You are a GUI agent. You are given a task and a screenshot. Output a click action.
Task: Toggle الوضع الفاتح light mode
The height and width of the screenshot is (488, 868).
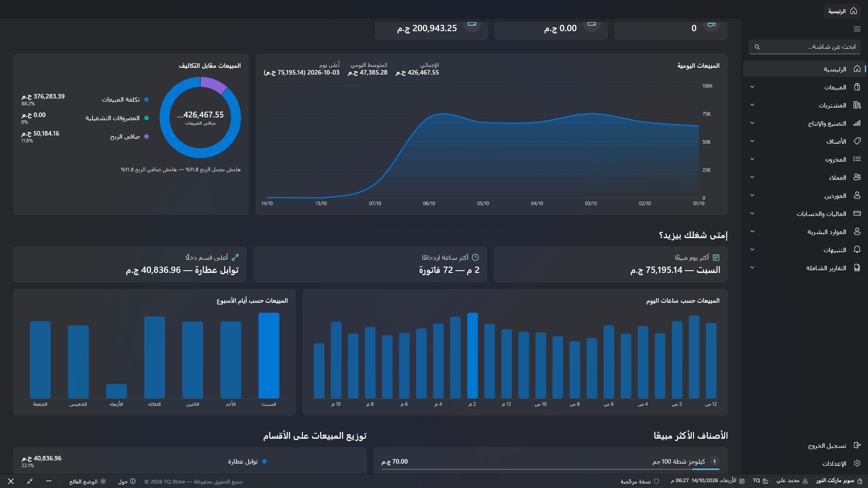[88, 482]
